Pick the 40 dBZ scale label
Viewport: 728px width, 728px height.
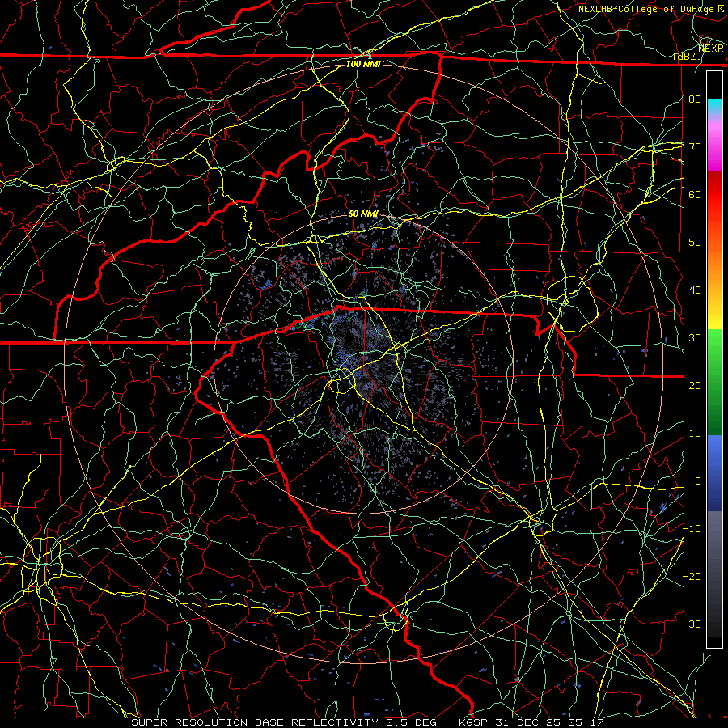click(x=695, y=290)
